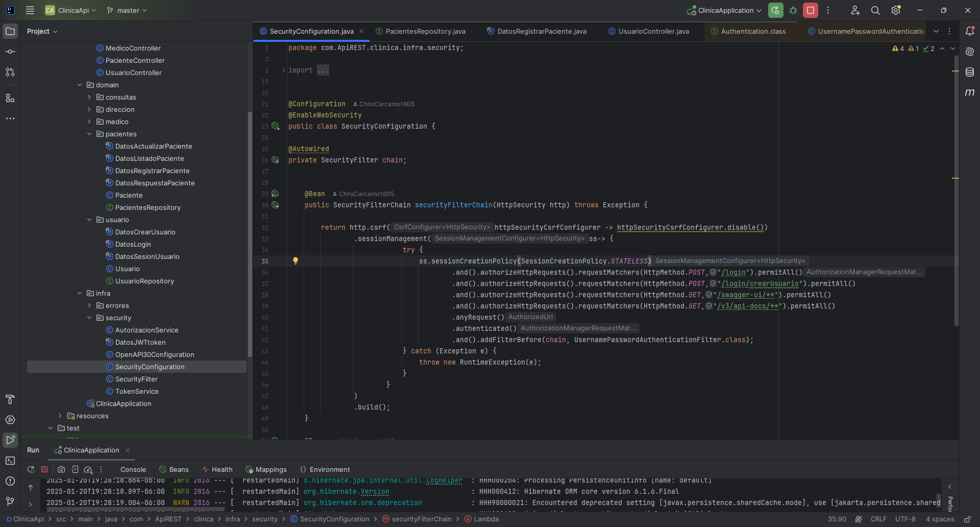Show more tool windows ellipsis
Screen dimensions: 980x527
(10, 118)
